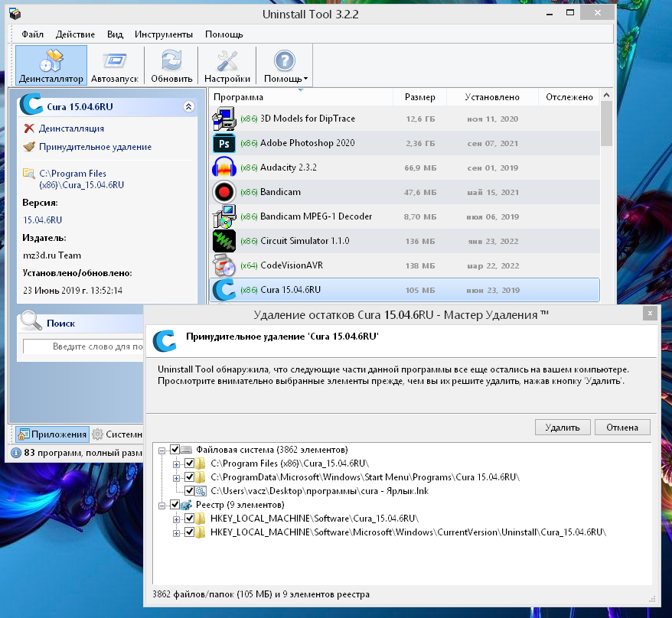The image size is (672, 618).
Task: Select the Audacity 2.3.2 program icon
Action: pyautogui.click(x=223, y=168)
